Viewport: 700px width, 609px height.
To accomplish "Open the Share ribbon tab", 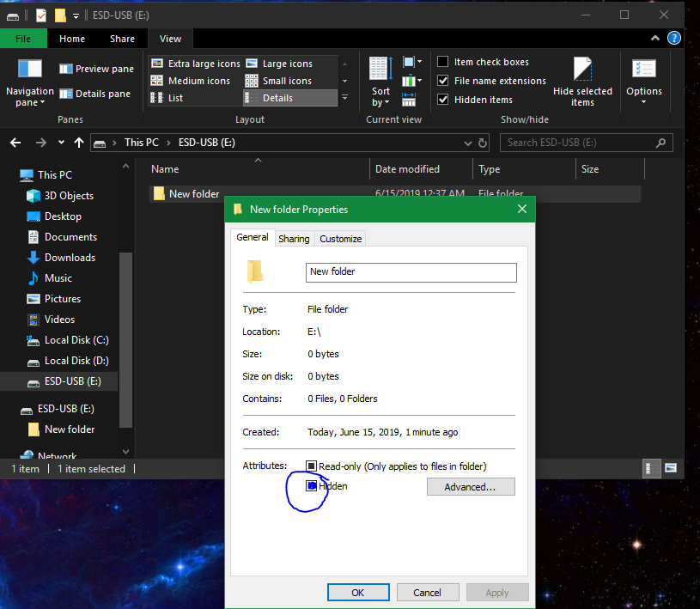I will click(122, 38).
